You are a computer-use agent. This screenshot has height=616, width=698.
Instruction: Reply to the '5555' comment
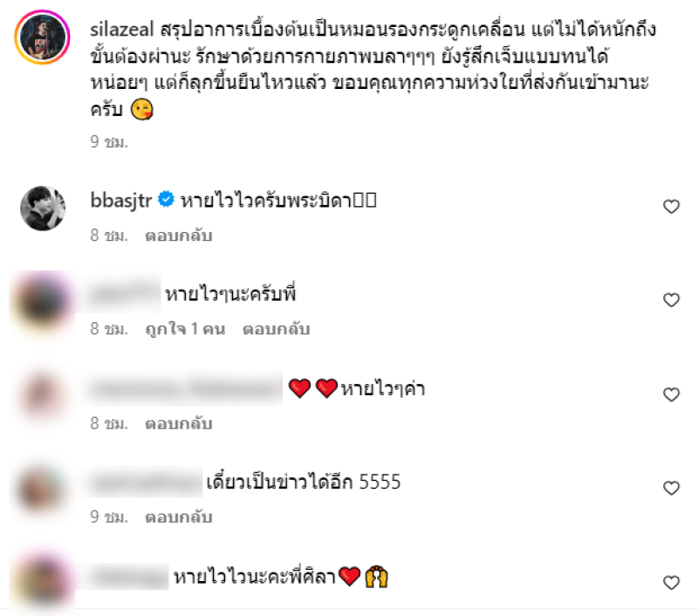click(x=179, y=517)
